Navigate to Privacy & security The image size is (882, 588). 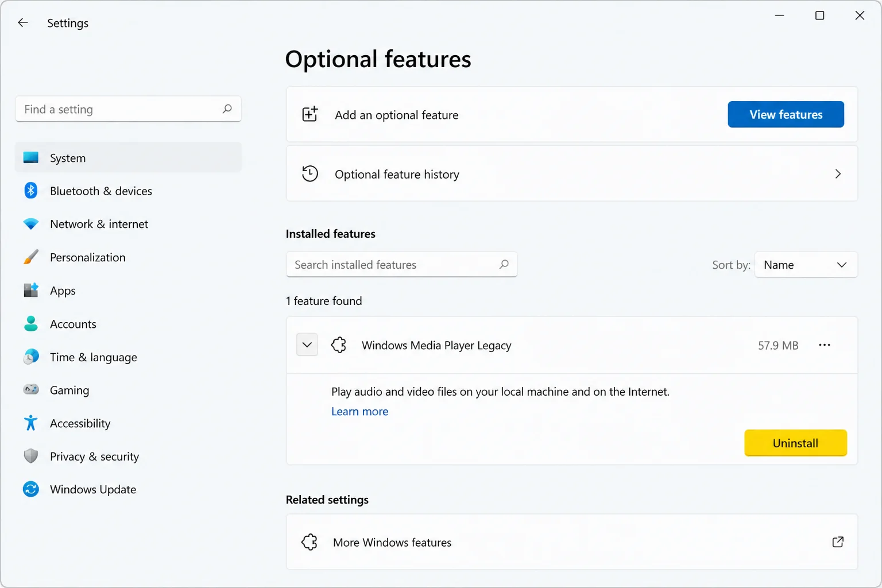[x=128, y=457]
